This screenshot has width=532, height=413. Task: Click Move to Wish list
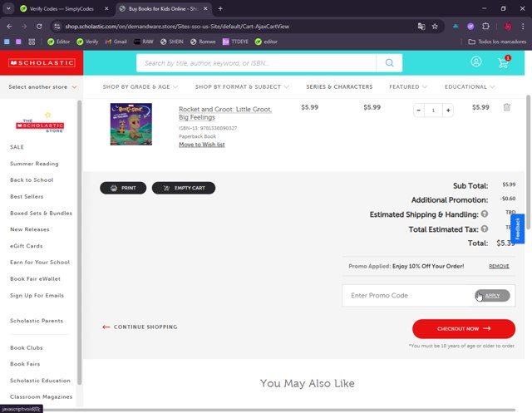[201, 145]
